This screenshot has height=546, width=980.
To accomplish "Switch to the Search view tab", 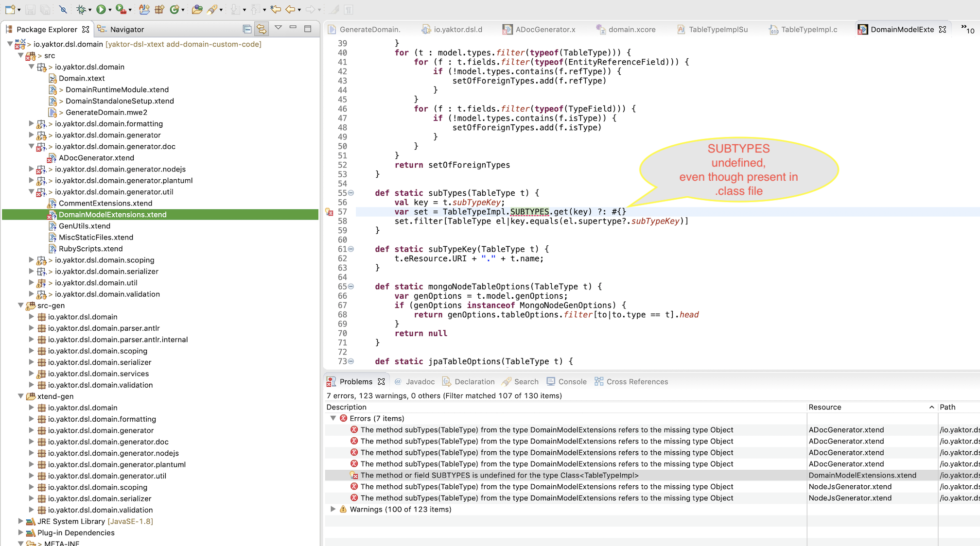I will point(520,382).
